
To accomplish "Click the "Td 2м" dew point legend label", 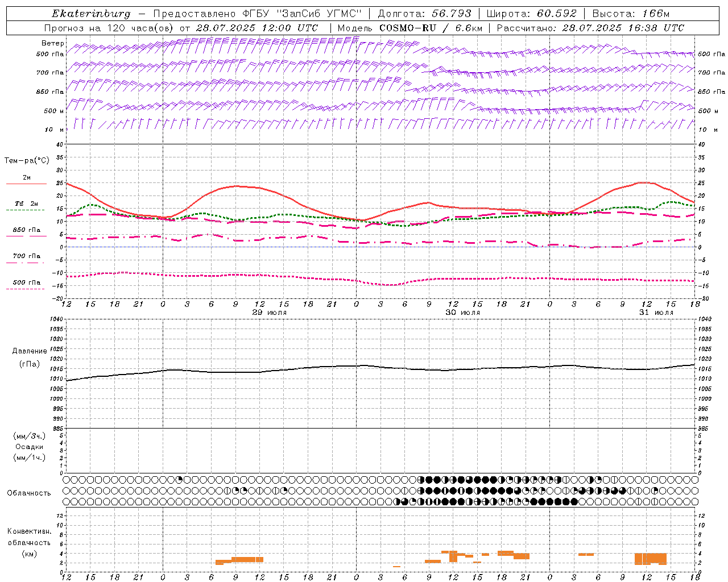I will [27, 203].
